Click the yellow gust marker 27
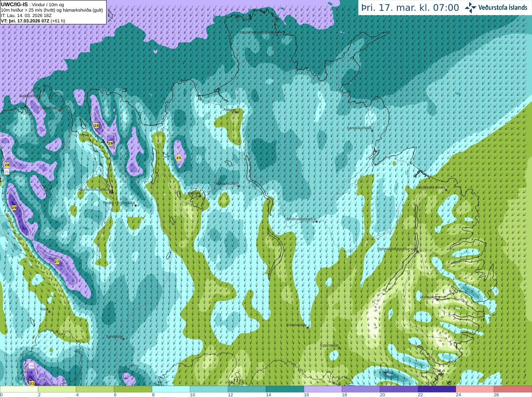532x398 pixels. [x=57, y=262]
